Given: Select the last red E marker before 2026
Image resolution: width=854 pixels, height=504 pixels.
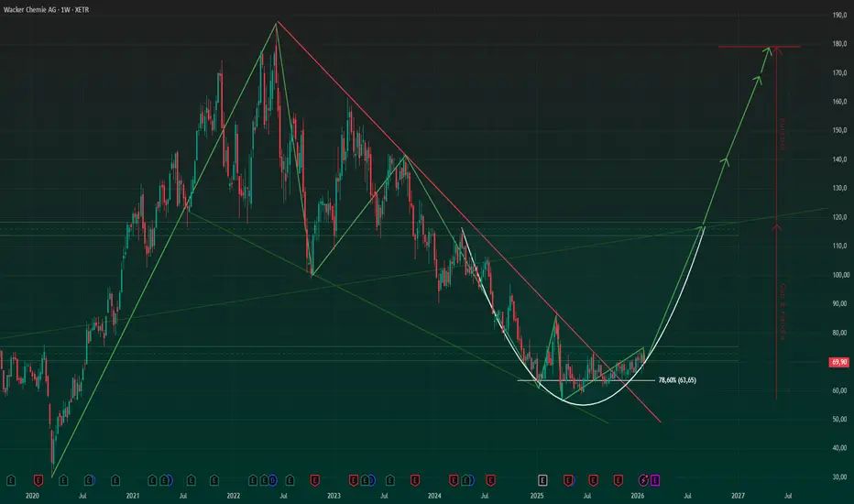Looking at the screenshot, I should click(619, 480).
